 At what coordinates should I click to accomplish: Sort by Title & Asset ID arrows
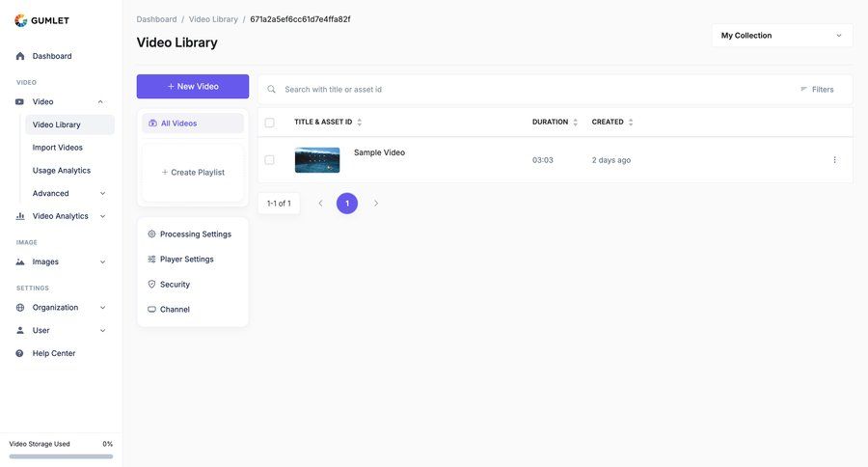[360, 123]
